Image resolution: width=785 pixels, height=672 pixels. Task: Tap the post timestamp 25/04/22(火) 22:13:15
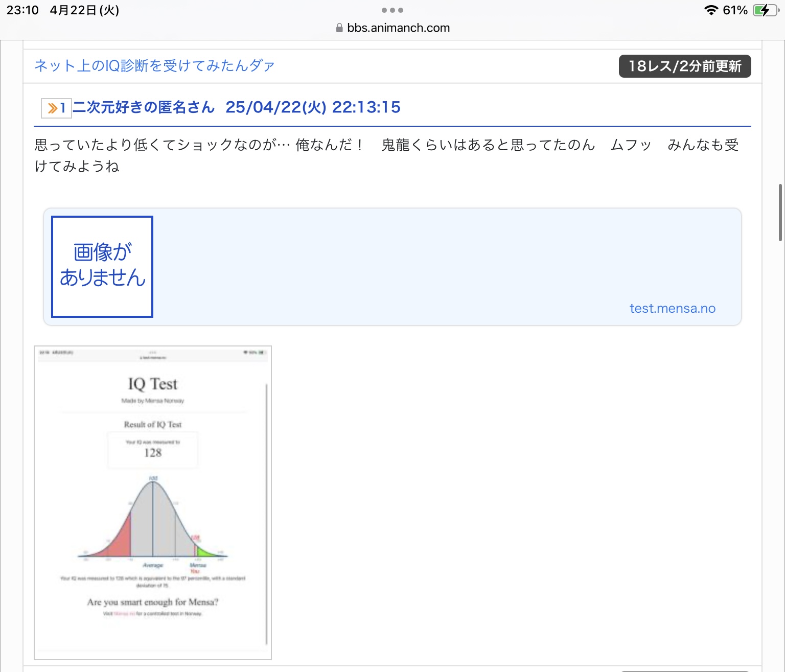point(313,107)
